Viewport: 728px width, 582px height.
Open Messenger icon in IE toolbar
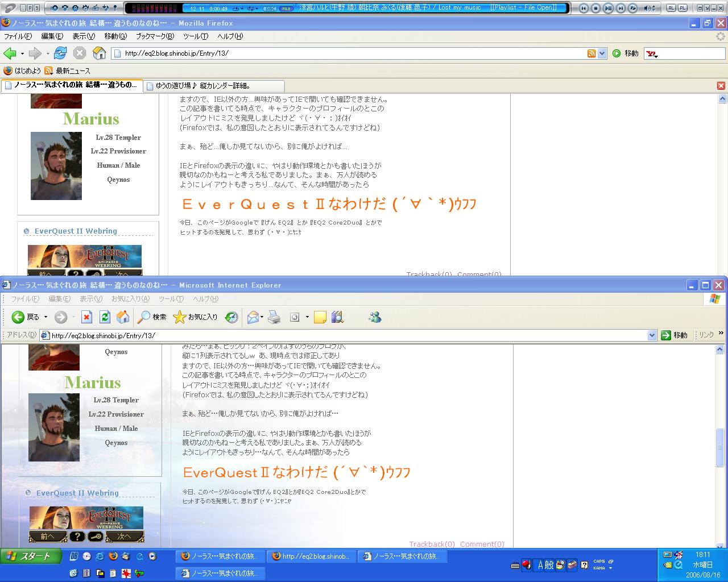pyautogui.click(x=375, y=317)
